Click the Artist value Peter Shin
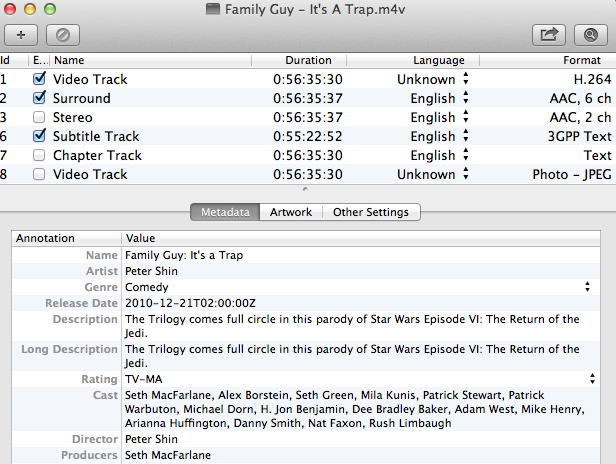This screenshot has width=616, height=464. [x=151, y=271]
